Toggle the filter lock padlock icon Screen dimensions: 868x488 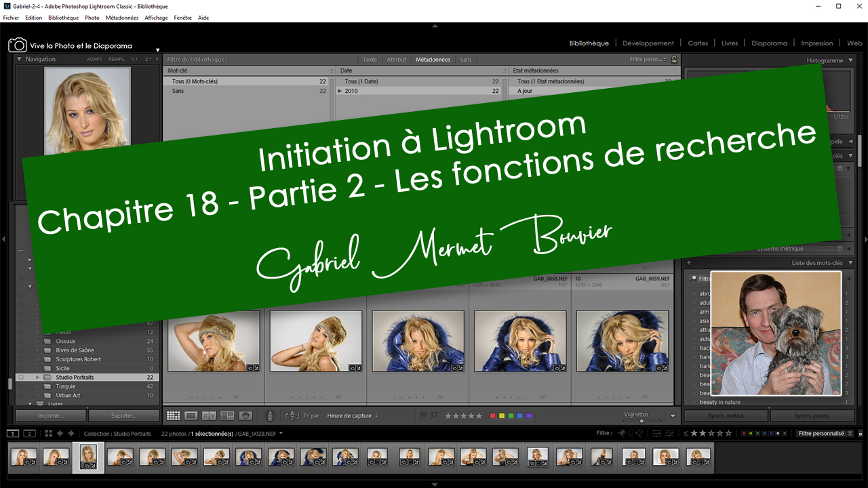[x=674, y=60]
